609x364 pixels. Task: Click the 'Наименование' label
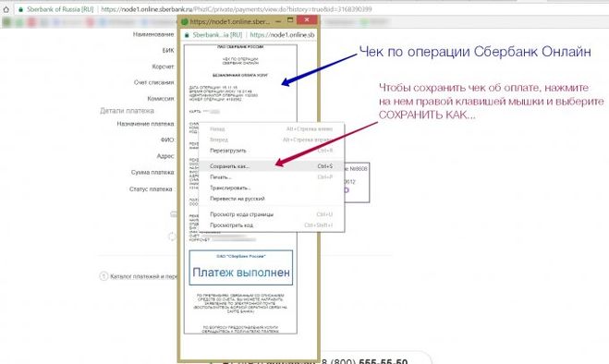tap(153, 34)
